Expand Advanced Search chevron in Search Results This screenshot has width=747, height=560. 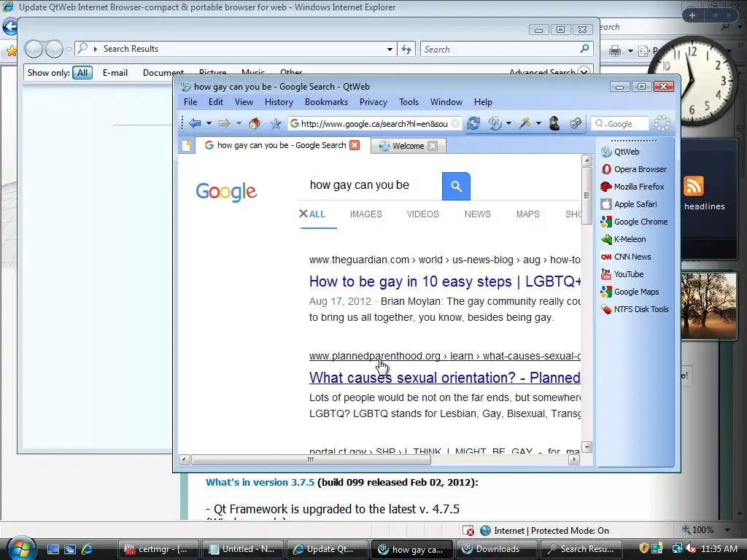pyautogui.click(x=584, y=72)
